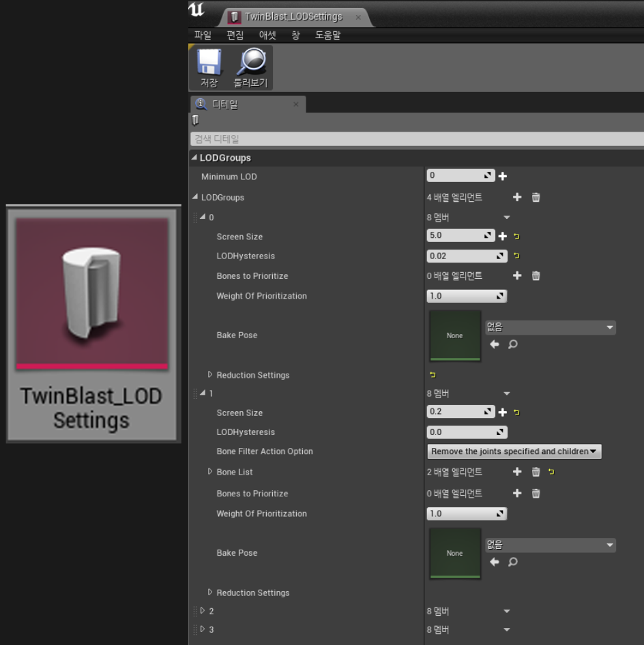Image resolution: width=644 pixels, height=645 pixels.
Task: Close the Details (디테일) tab
Action: (296, 104)
